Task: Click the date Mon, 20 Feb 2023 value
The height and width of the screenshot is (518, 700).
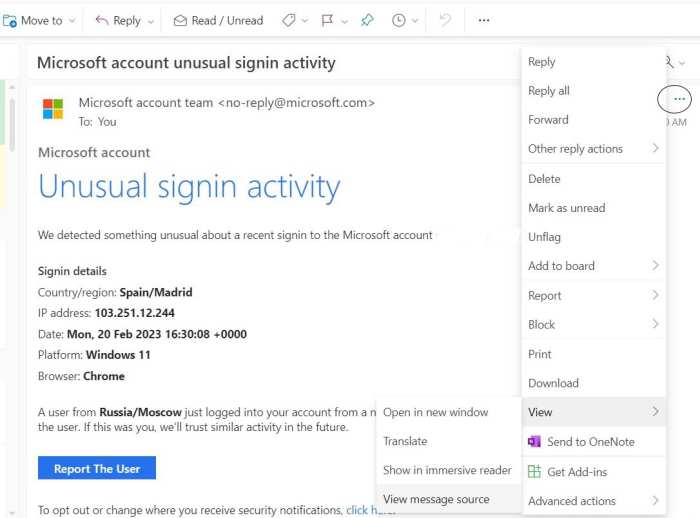Action: click(x=157, y=334)
